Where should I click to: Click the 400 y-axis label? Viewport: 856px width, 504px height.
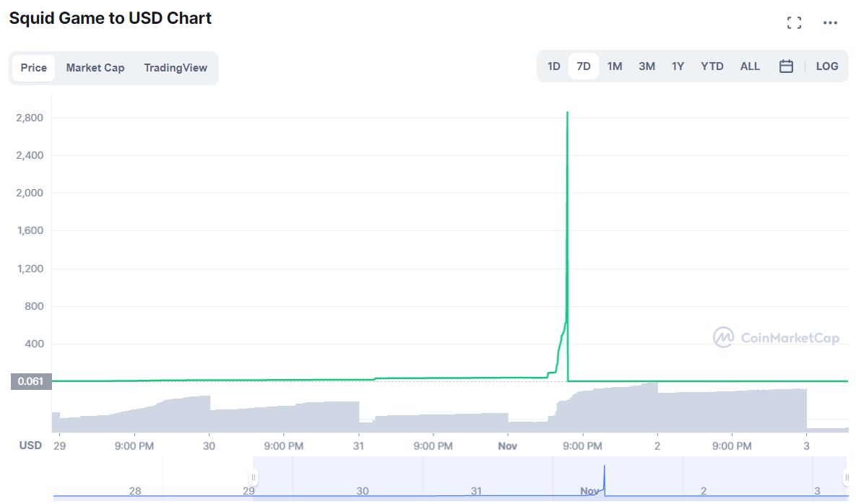point(34,344)
